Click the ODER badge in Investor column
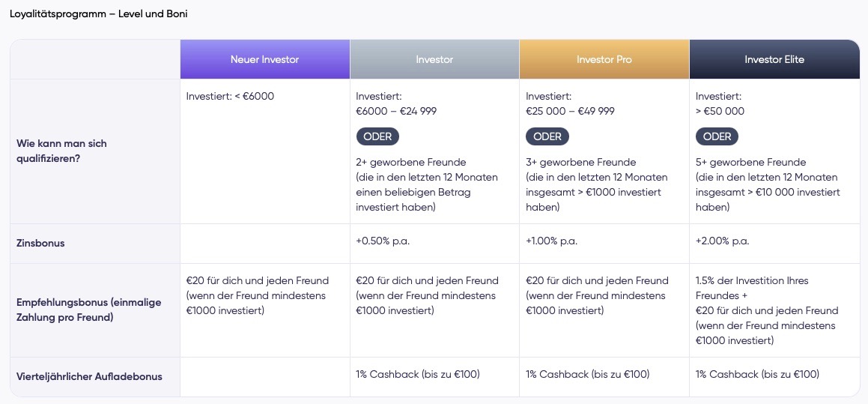Image resolution: width=868 pixels, height=404 pixels. click(377, 136)
